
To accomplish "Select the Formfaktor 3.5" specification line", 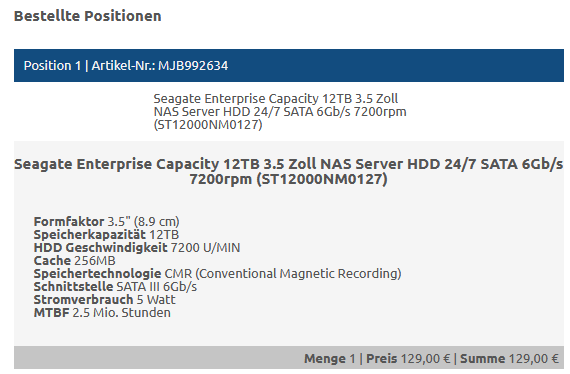I will tap(106, 221).
